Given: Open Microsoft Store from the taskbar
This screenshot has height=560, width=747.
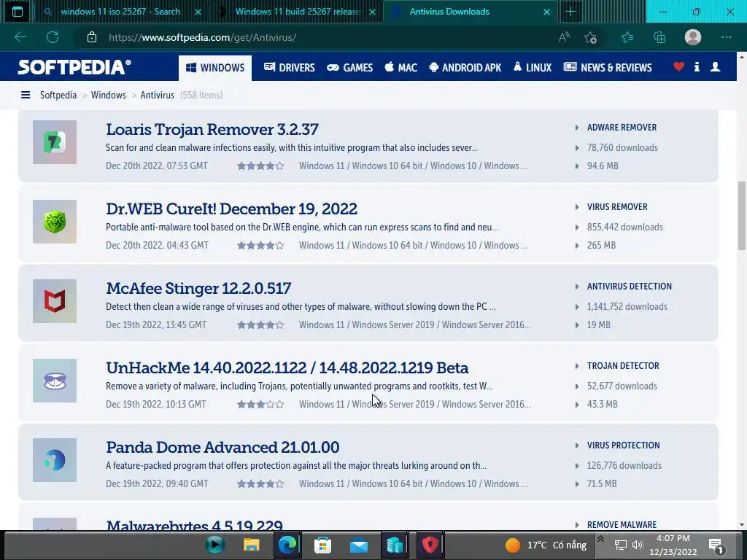Looking at the screenshot, I should point(322,545).
